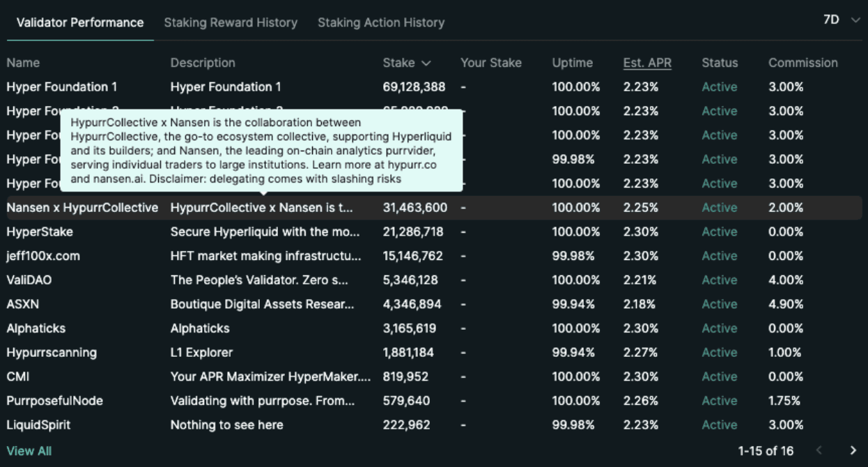Go to next page arrow
Screen dimensions: 868x467
[x=853, y=451]
